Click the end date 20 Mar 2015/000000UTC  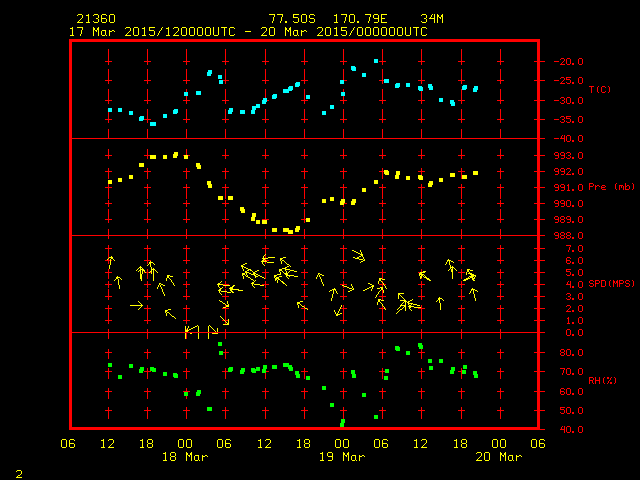(x=350, y=31)
